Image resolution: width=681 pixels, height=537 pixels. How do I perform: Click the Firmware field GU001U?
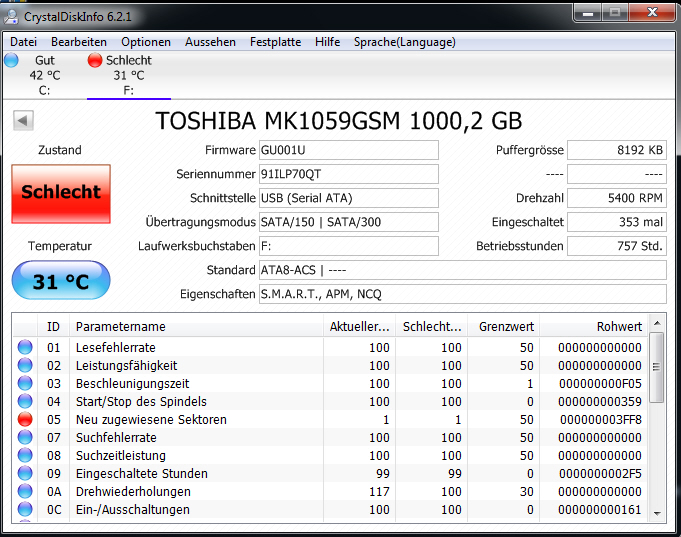[x=349, y=150]
